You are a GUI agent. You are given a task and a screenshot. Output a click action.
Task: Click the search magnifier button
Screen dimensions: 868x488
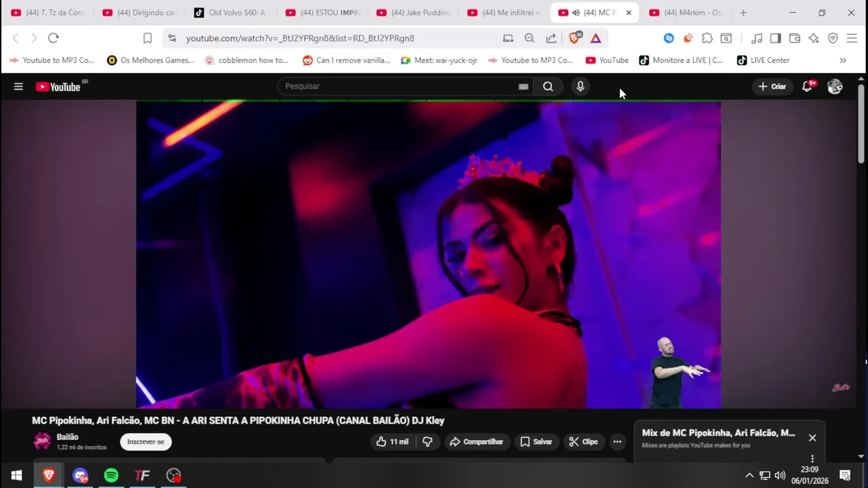548,86
